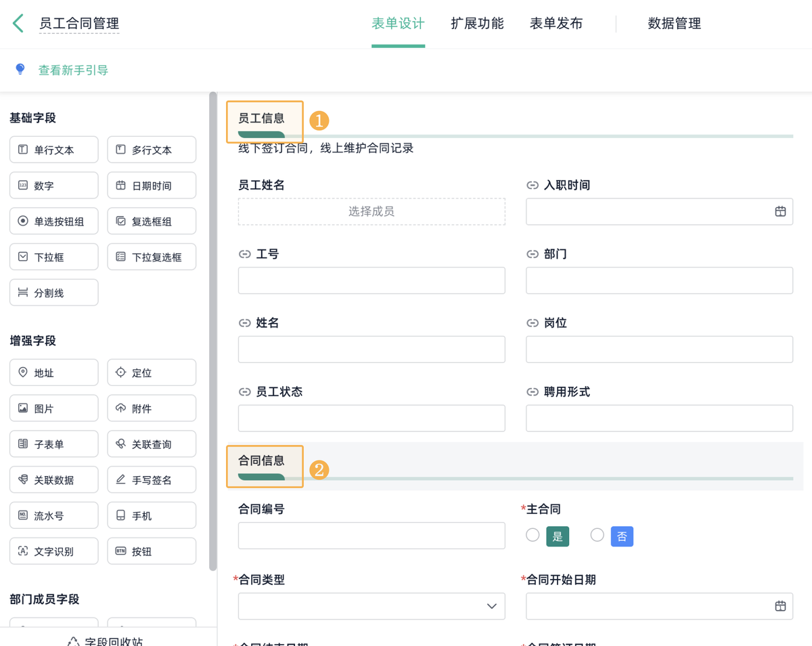Click the 图片 enhanced field
The image size is (812, 646).
pos(53,408)
